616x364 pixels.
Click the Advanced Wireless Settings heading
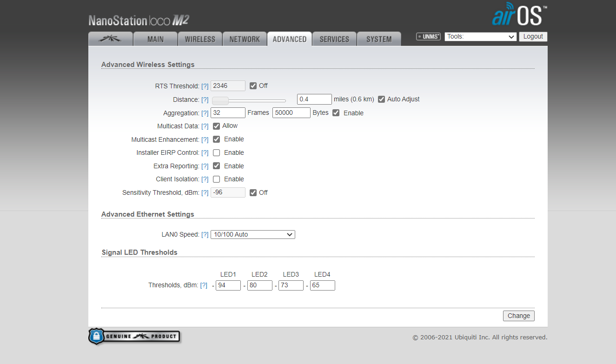pos(148,65)
